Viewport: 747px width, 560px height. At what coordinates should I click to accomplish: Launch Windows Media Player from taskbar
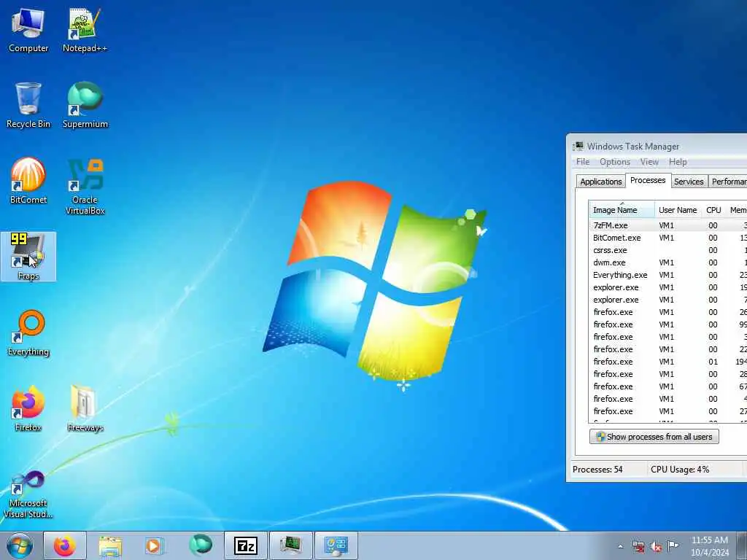155,545
